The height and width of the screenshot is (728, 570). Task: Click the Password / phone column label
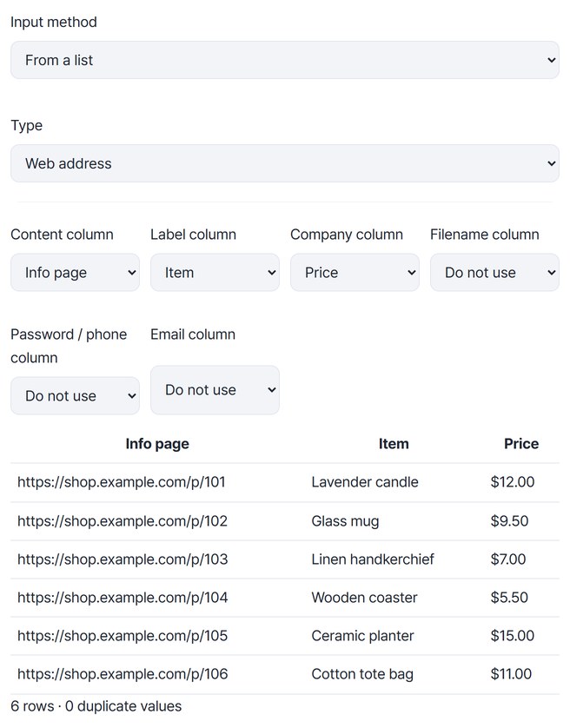tap(69, 346)
